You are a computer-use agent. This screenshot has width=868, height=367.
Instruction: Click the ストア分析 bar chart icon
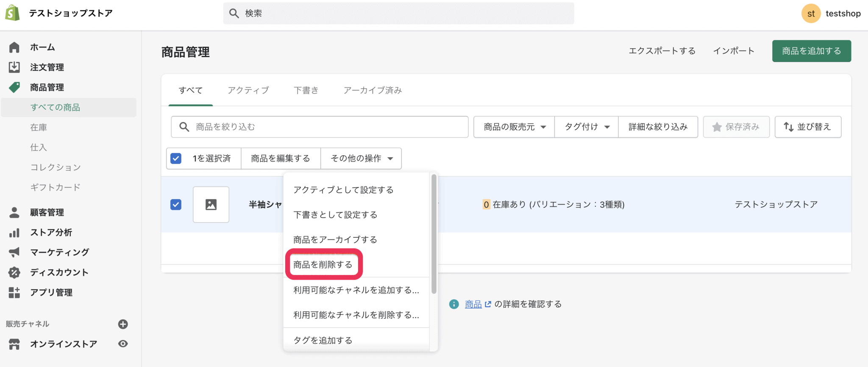coord(14,232)
